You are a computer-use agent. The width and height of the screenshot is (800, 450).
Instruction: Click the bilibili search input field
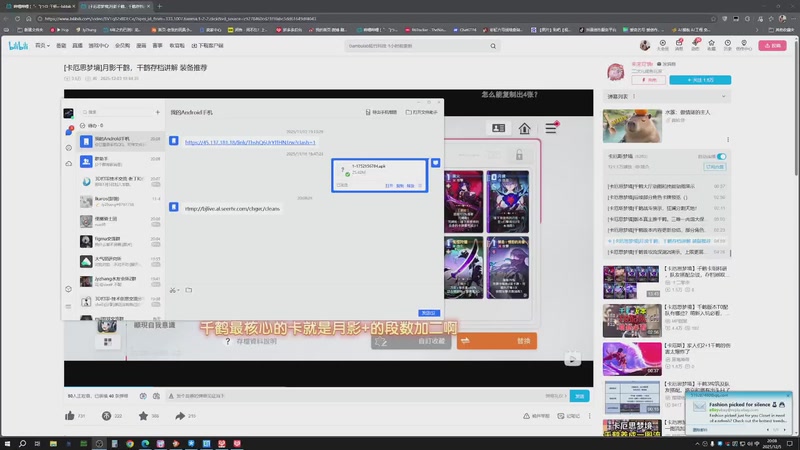pyautogui.click(x=417, y=46)
